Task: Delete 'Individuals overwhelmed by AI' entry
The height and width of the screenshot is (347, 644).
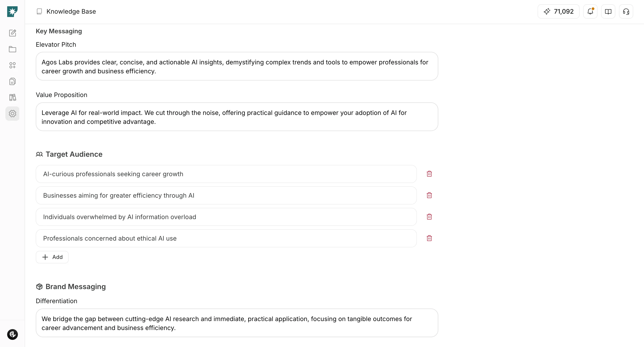Action: tap(429, 217)
